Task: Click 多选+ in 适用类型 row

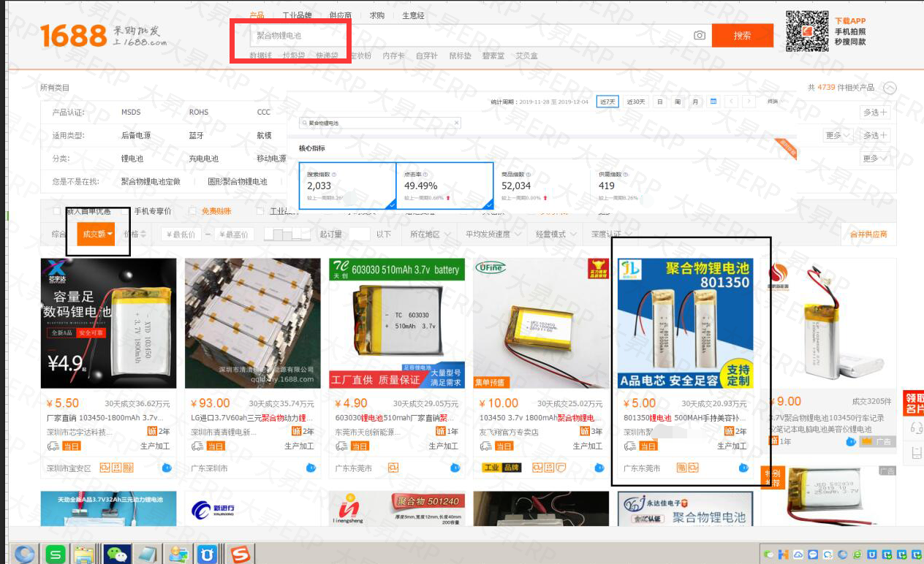Action: [x=875, y=135]
